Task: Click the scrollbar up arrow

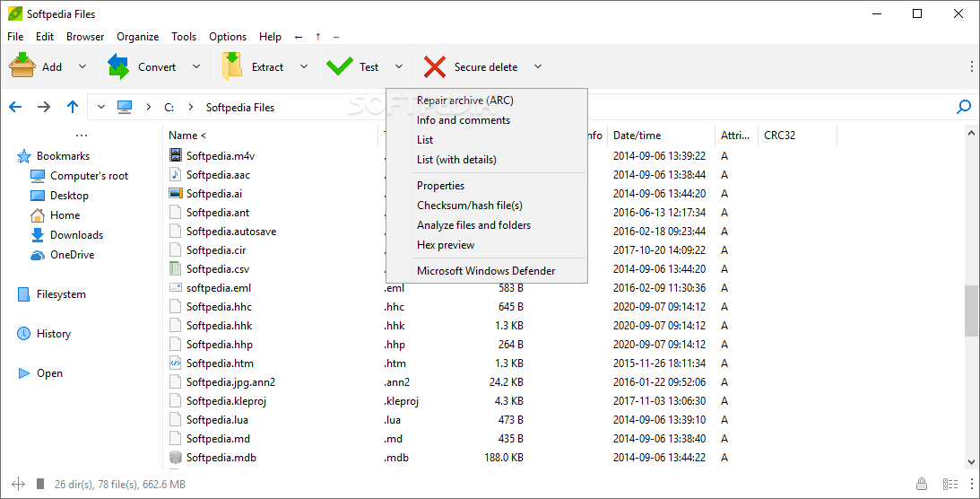Action: (x=971, y=133)
